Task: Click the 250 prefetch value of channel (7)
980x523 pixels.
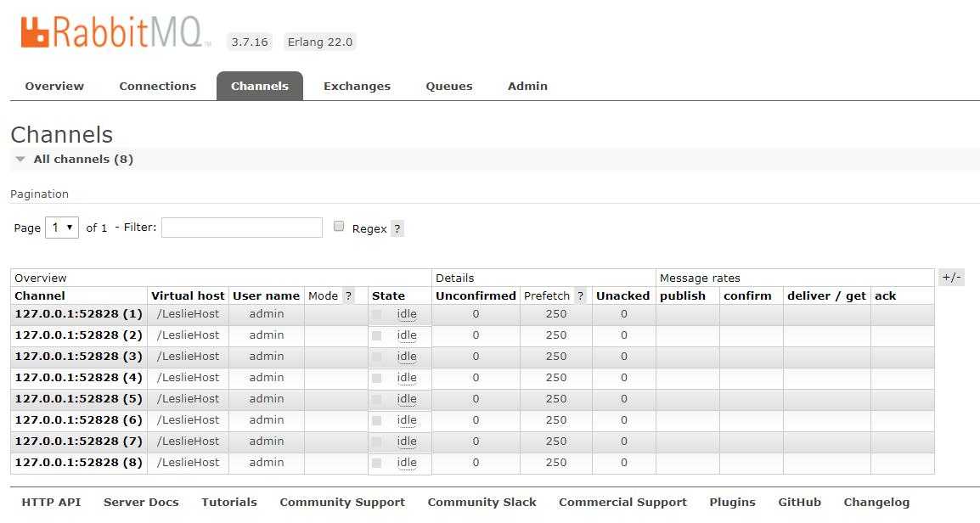Action: click(x=556, y=441)
